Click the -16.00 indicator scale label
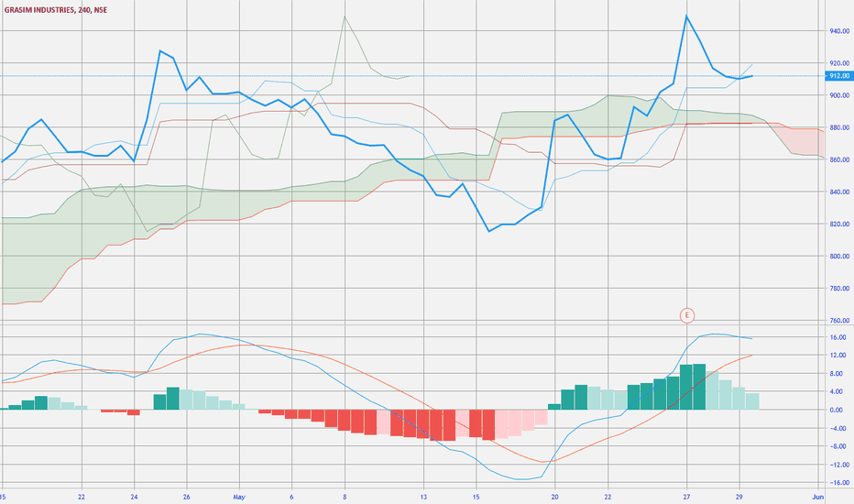Screen dimensions: 854x504 840,483
